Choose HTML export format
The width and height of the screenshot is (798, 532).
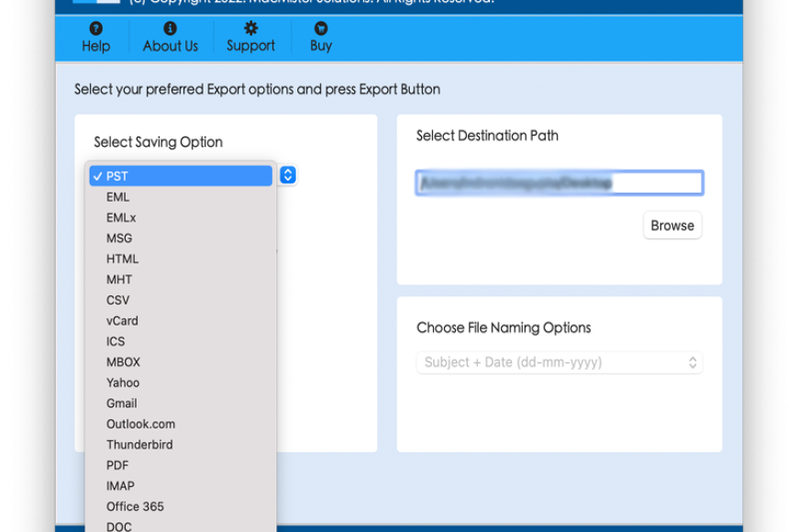point(122,259)
